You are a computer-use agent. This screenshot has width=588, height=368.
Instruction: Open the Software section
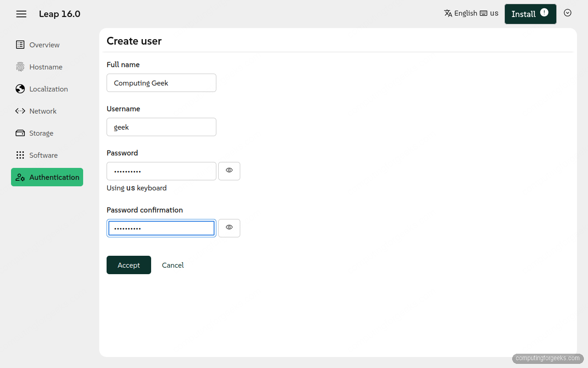pyautogui.click(x=47, y=155)
